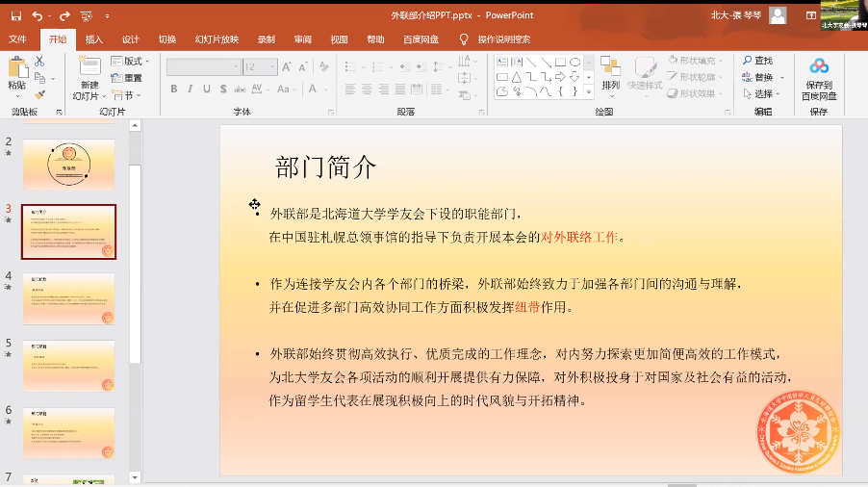Adjust line spacing in paragraph group

click(441, 67)
